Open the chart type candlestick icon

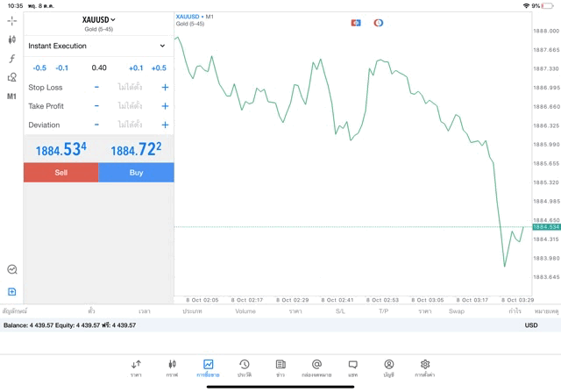[11, 39]
